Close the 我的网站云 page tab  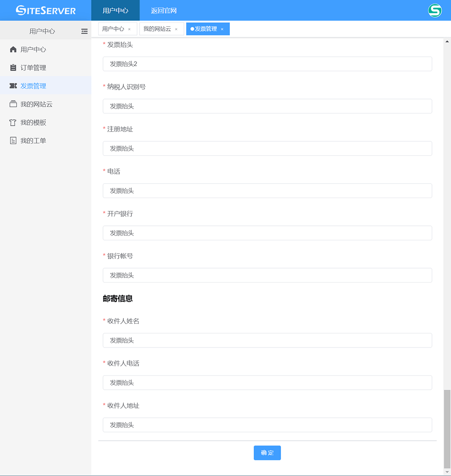[x=176, y=30]
